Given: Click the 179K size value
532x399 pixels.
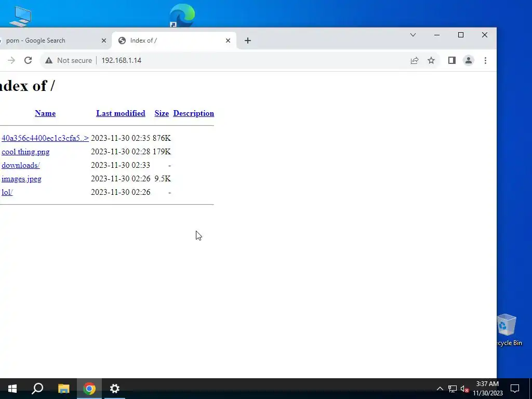Looking at the screenshot, I should click(162, 152).
